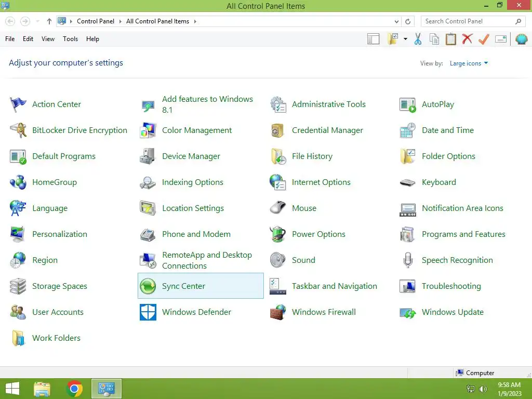Expand the arrow after All Control Panel Items

coord(195,21)
